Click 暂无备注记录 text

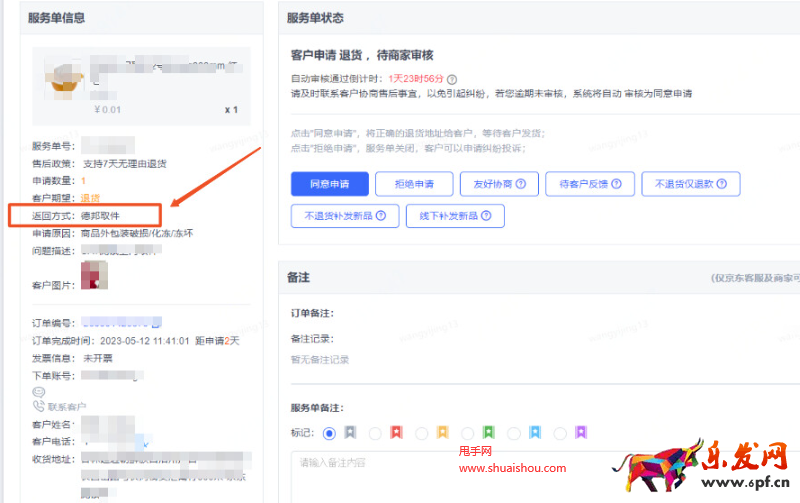(320, 360)
